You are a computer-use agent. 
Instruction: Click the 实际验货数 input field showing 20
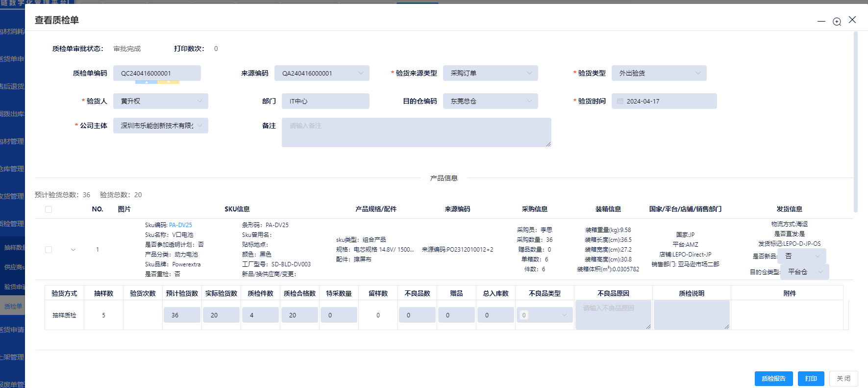coord(221,315)
